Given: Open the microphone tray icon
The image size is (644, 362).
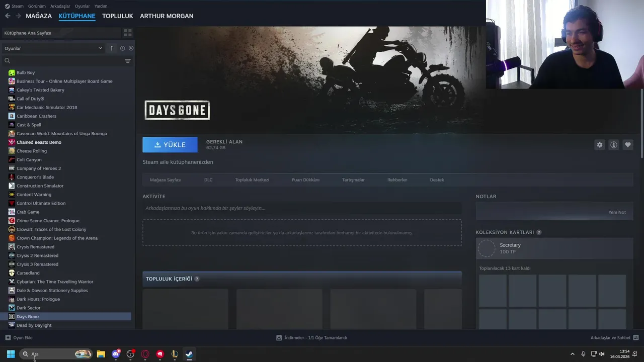Looking at the screenshot, I should pyautogui.click(x=583, y=354).
